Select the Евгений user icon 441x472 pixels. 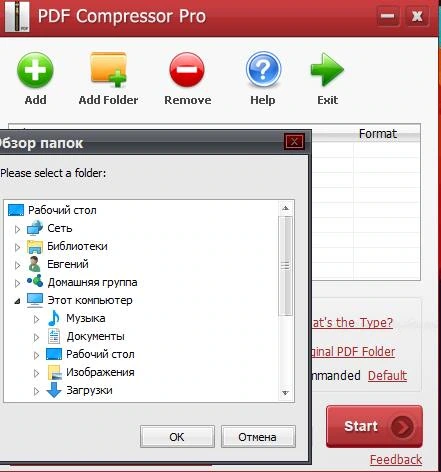point(35,264)
